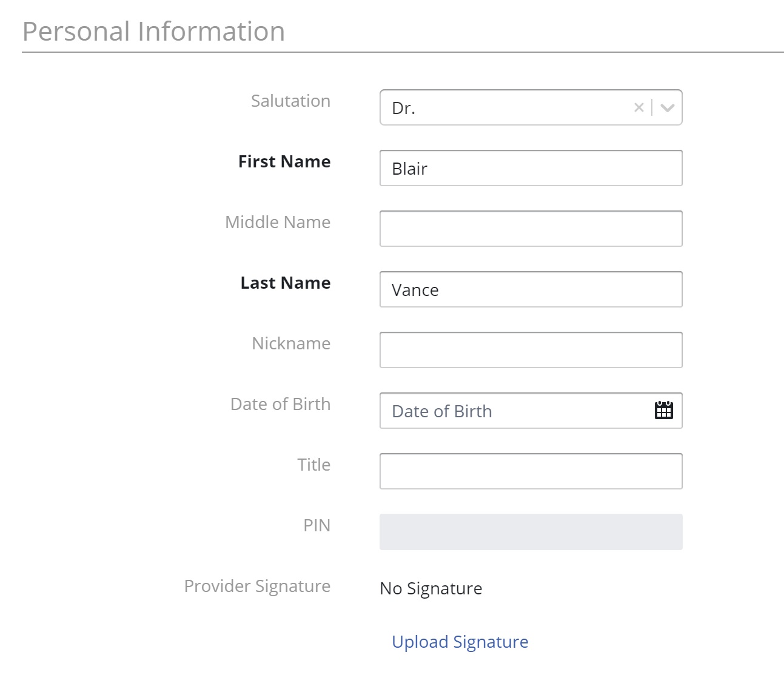Click the No Signature status text
The width and height of the screenshot is (784, 689).
tap(431, 588)
